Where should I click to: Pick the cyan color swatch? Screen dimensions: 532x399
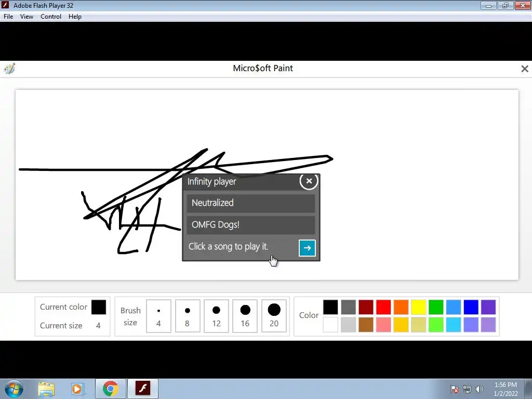click(454, 325)
